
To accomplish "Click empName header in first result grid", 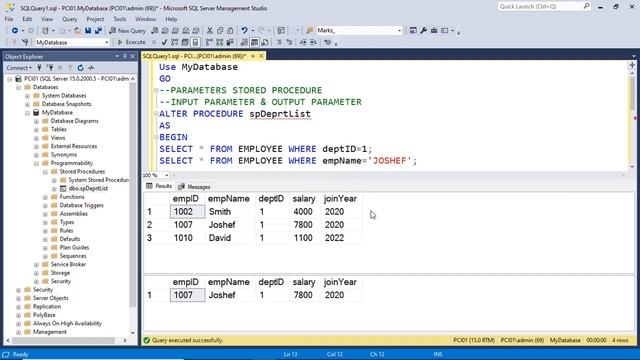I will click(229, 199).
